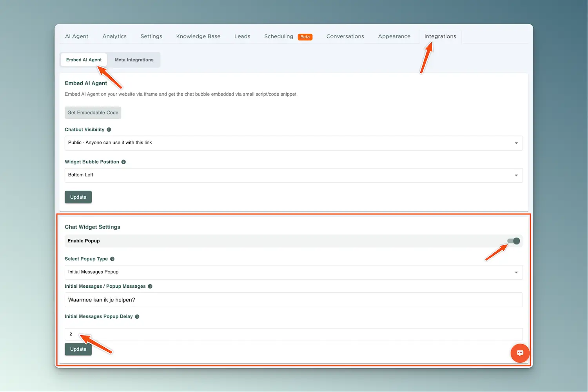The height and width of the screenshot is (392, 588).
Task: Open the Chatbot Visibility dropdown
Action: pos(294,143)
